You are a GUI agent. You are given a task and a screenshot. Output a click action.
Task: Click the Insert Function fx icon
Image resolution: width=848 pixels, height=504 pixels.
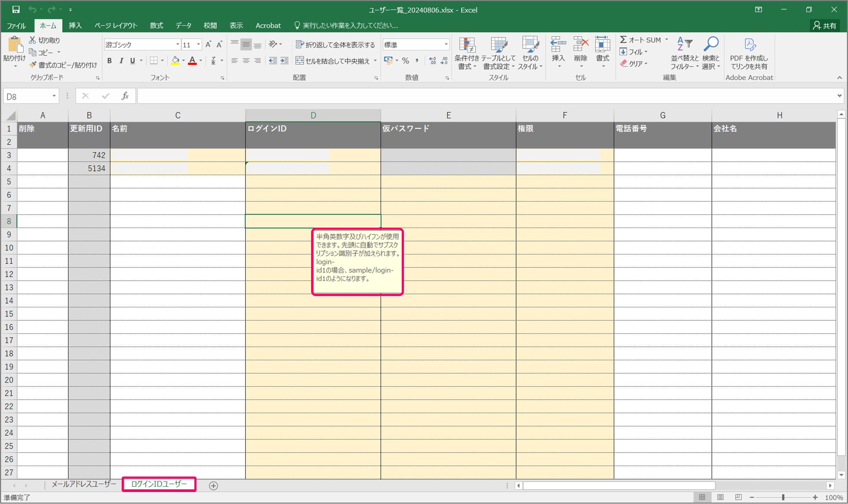point(125,96)
